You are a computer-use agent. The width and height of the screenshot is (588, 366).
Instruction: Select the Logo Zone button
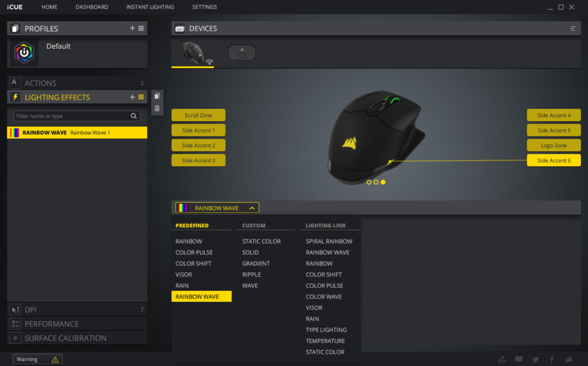coord(554,145)
